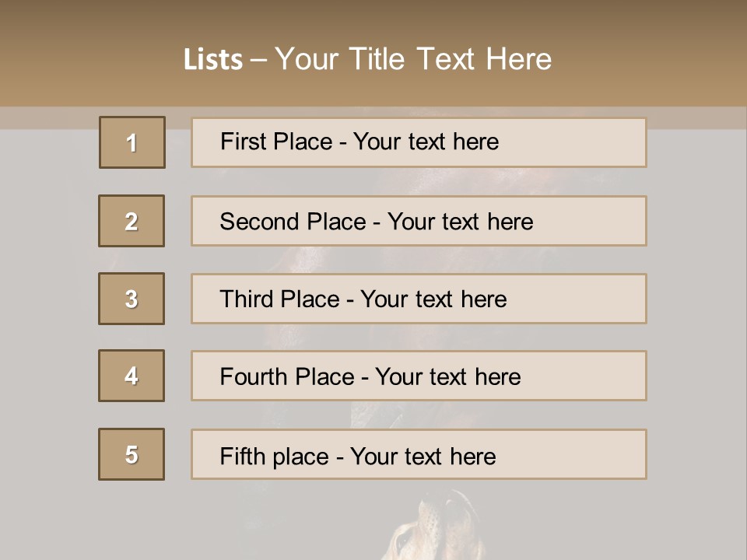Select the number 1 box

(132, 142)
